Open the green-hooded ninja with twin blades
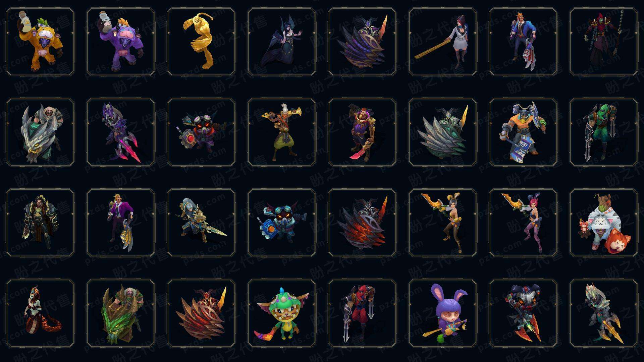644x362 pixels. 604,132
